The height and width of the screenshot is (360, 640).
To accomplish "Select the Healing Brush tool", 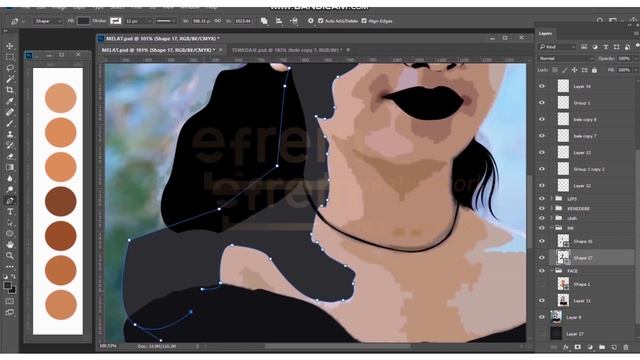I will point(10,112).
